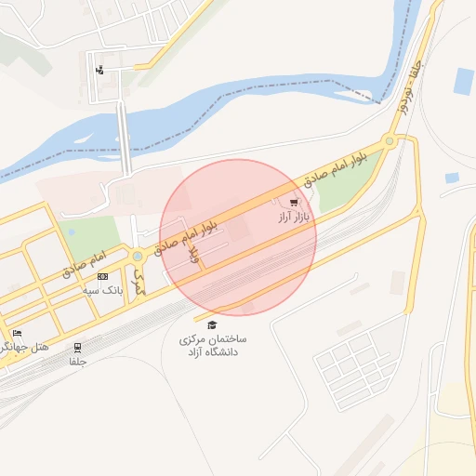Open the هتل جهانگردی hotel label
476x476 pixels.
[24, 348]
